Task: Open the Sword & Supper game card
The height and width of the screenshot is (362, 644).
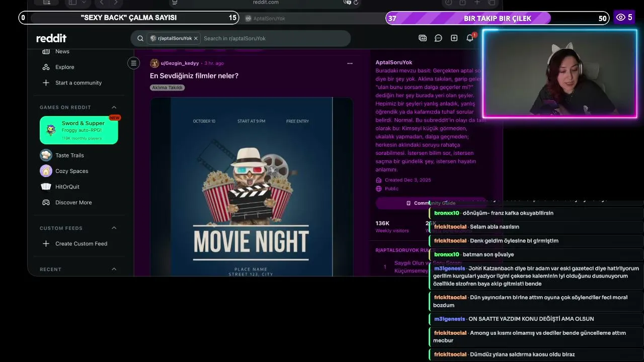Action: pos(79,130)
